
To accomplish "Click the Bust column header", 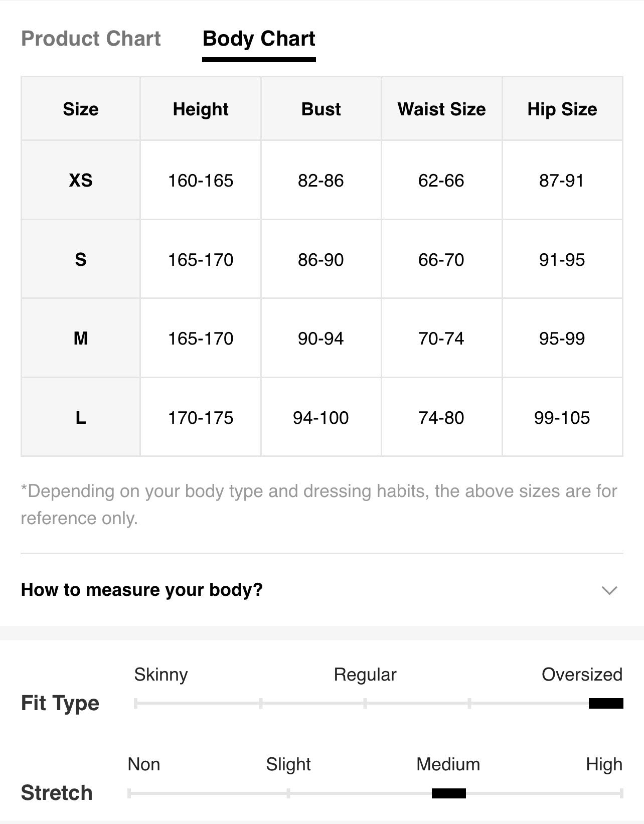I will point(321,109).
